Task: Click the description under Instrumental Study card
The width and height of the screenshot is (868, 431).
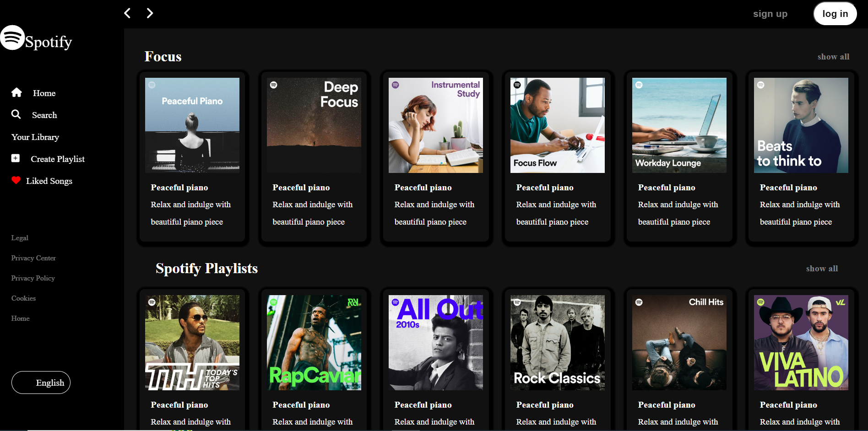Action: (x=434, y=213)
